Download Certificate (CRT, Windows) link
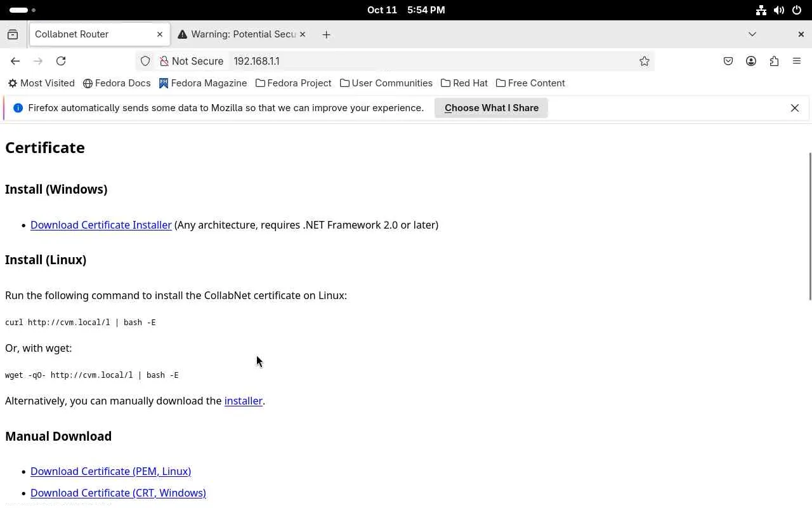Image resolution: width=812 pixels, height=508 pixels. (118, 493)
